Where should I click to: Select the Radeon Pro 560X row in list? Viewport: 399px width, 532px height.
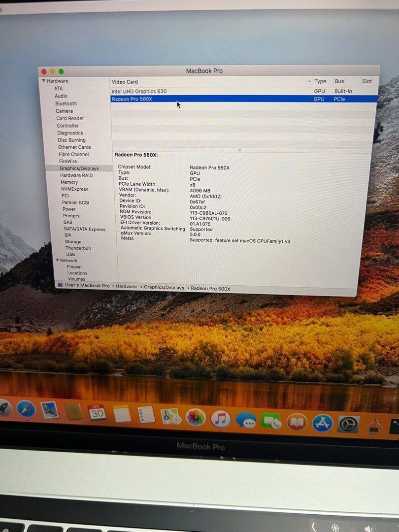[244, 99]
